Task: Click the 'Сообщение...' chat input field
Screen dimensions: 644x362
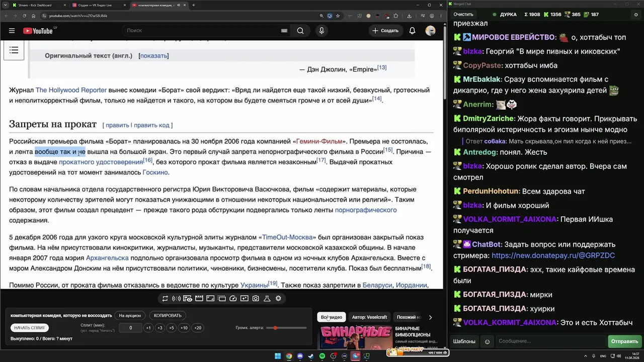Action: pos(550,341)
